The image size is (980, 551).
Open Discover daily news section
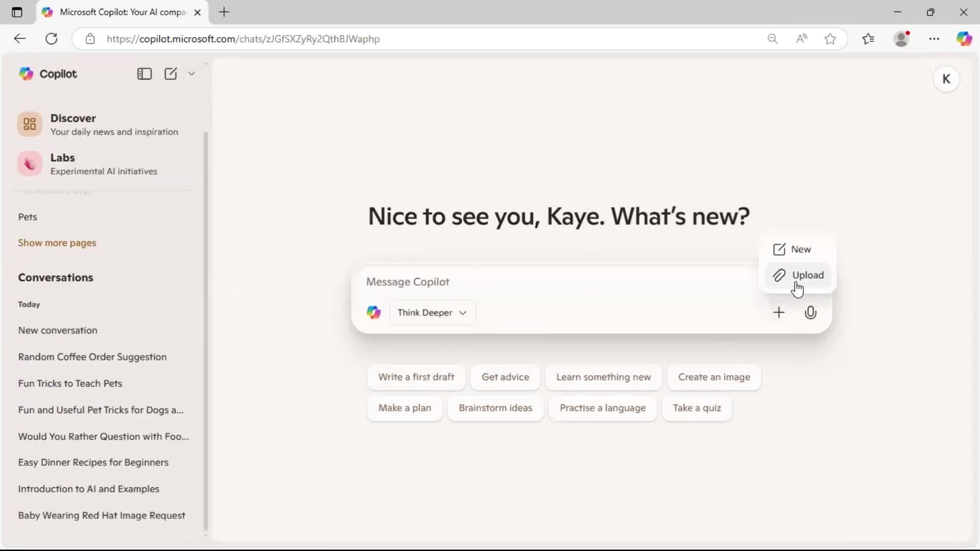pos(106,124)
